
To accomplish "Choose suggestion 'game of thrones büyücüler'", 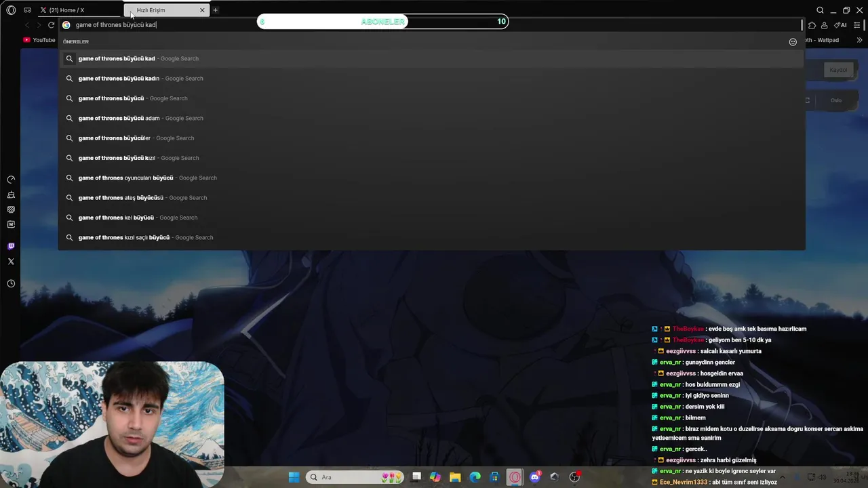I will click(431, 138).
